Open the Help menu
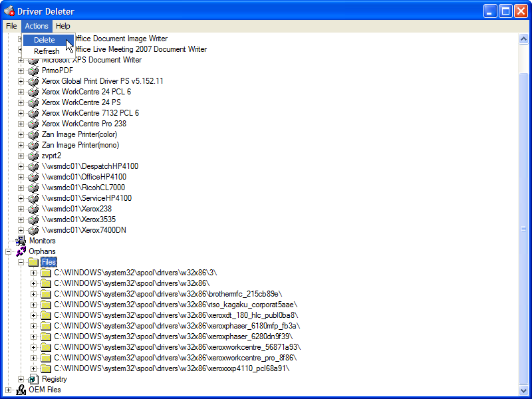The image size is (532, 399). [x=63, y=26]
